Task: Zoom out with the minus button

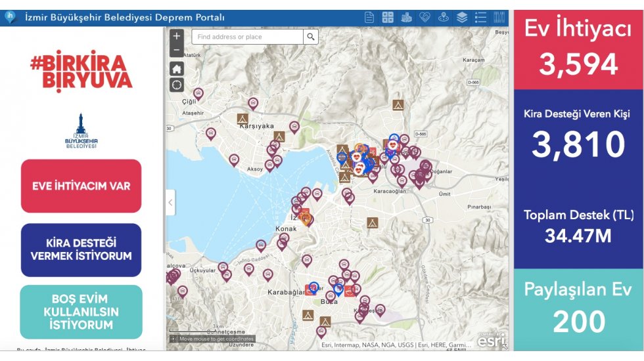Action: point(177,50)
